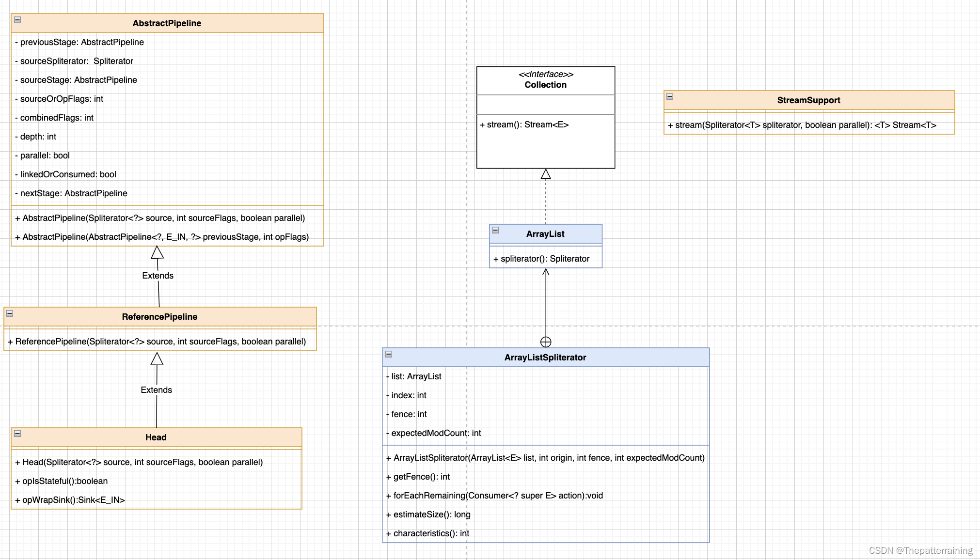
Task: Select the <<Interface>> stereotype label
Action: (546, 74)
